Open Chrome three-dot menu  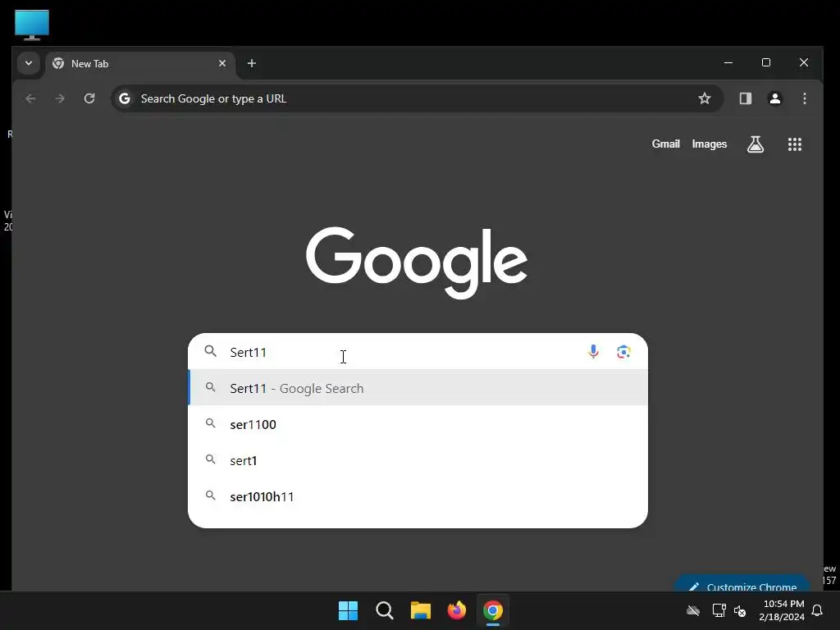[804, 98]
